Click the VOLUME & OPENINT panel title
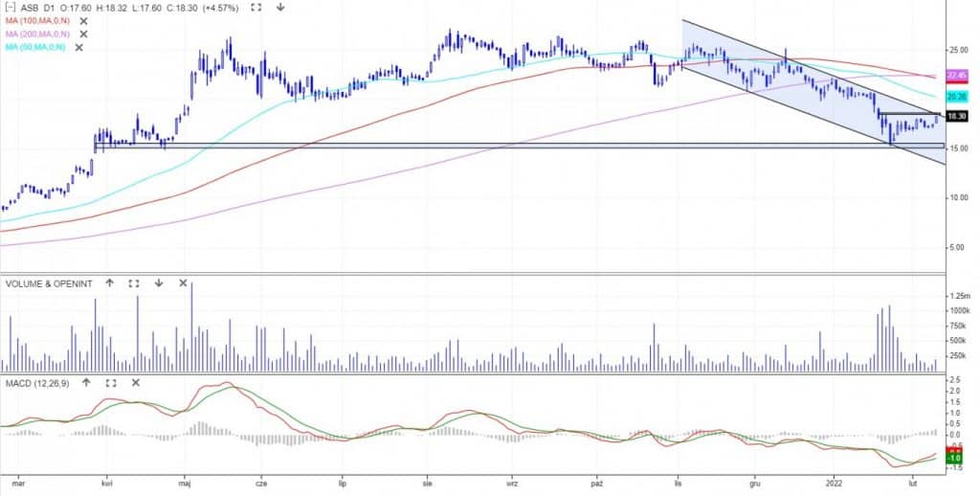 point(48,283)
